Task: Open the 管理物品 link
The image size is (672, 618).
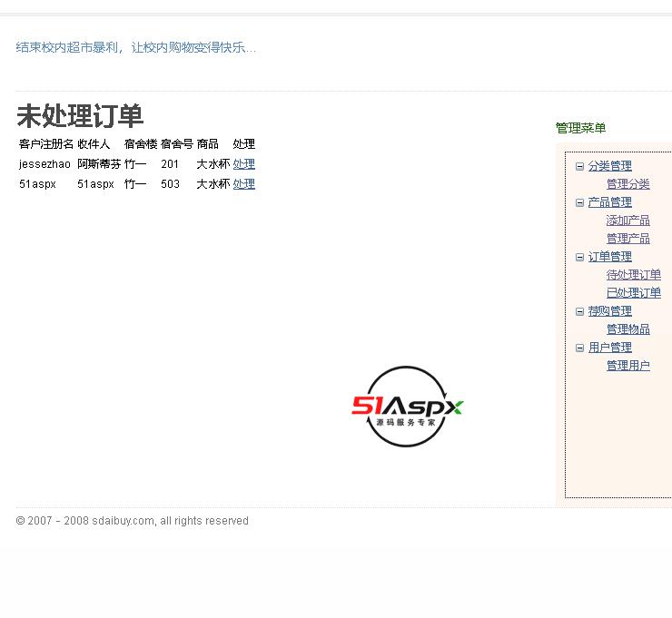Action: tap(628, 329)
